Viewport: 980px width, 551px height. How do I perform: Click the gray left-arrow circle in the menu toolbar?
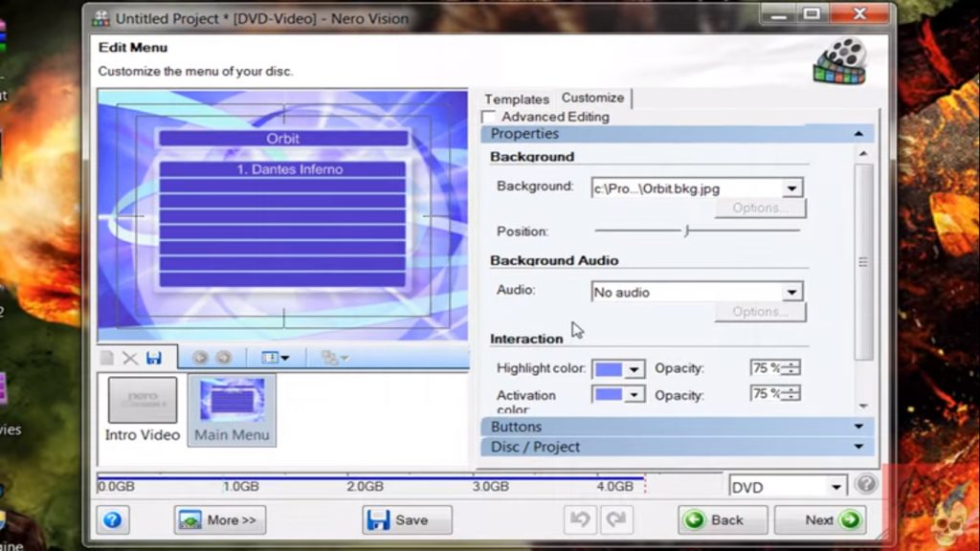pos(200,358)
